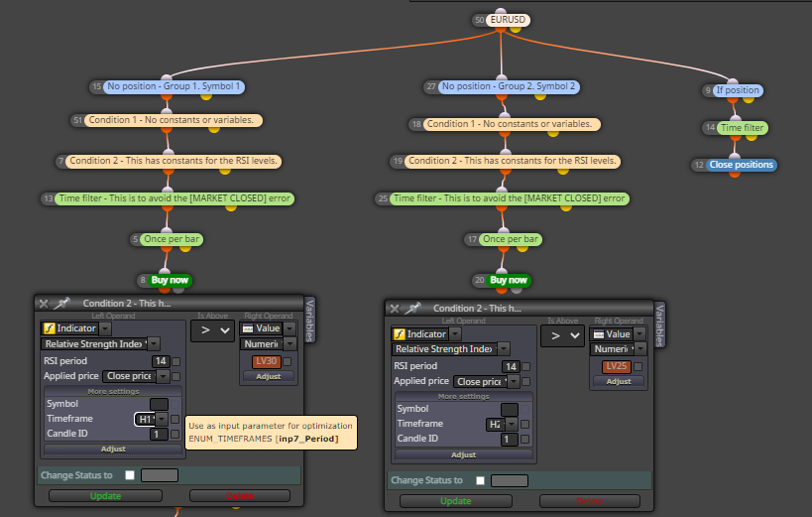The image size is (812, 517).
Task: Select block 20 Buy now
Action: (x=508, y=280)
